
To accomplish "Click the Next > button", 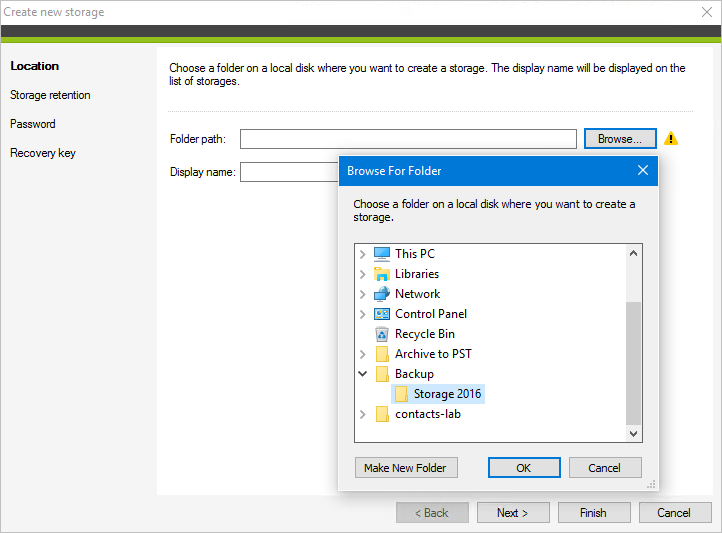I will pos(513,513).
